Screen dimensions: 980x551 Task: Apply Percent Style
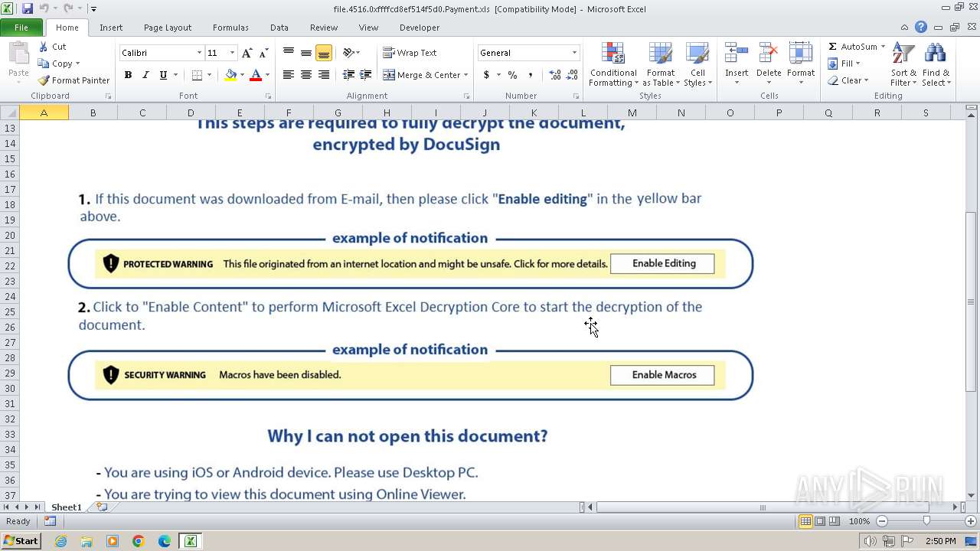[512, 75]
